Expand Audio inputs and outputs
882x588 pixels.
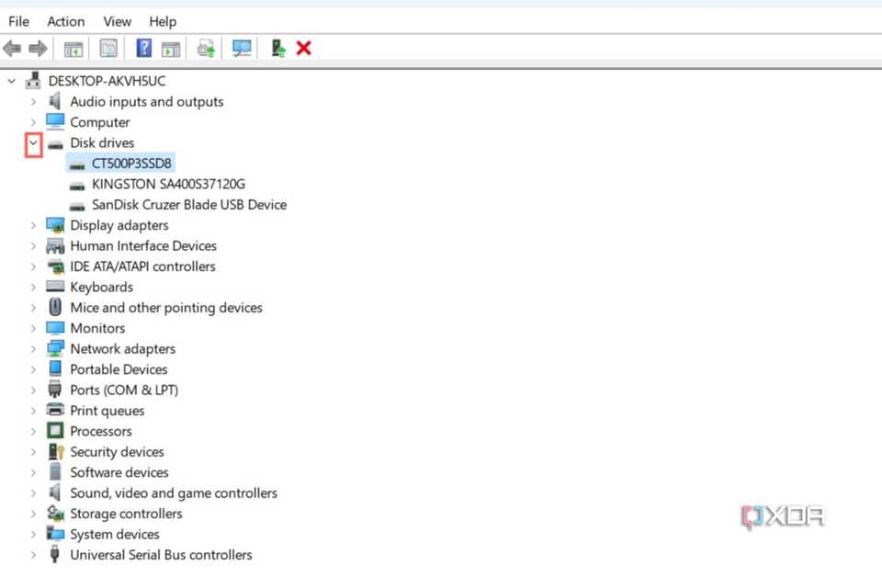[33, 102]
